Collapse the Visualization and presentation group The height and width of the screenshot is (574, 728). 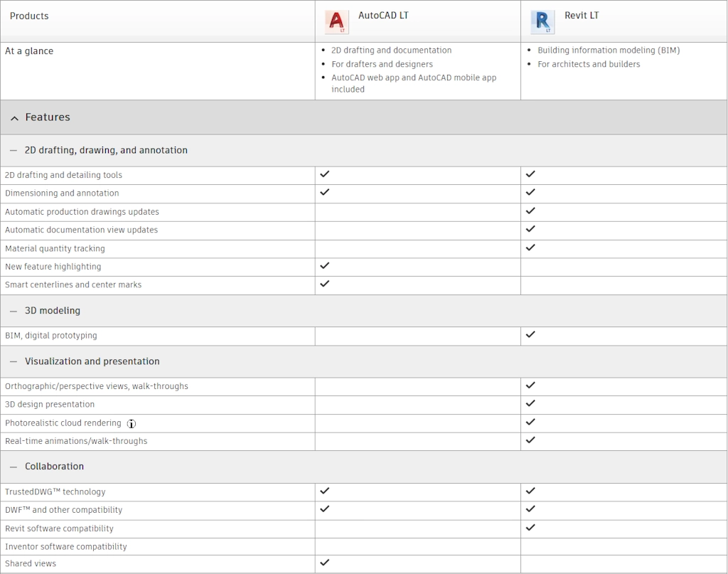[x=14, y=362]
